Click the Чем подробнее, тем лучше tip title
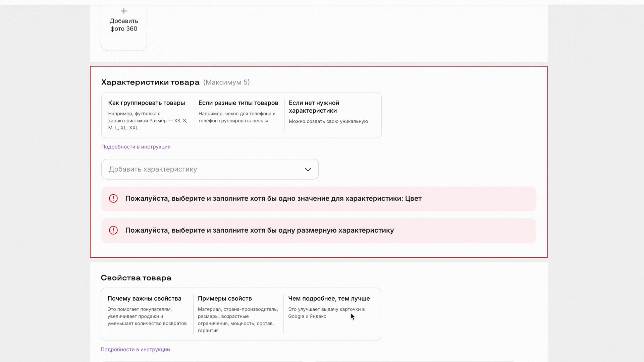This screenshot has width=644, height=362. coord(329,298)
